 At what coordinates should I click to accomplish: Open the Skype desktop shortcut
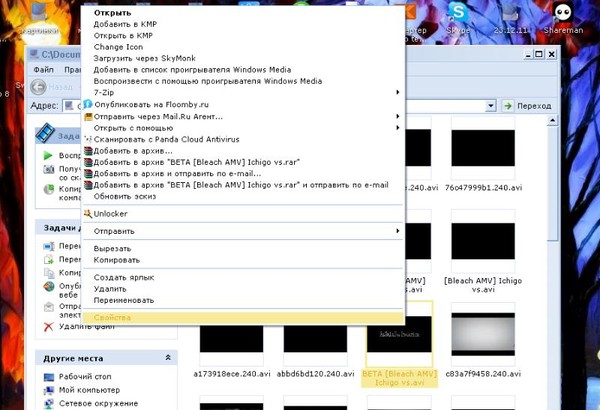pos(458,17)
